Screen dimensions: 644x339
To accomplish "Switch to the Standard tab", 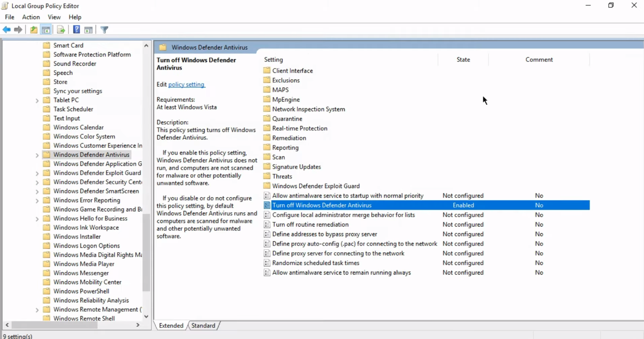I will [x=203, y=326].
